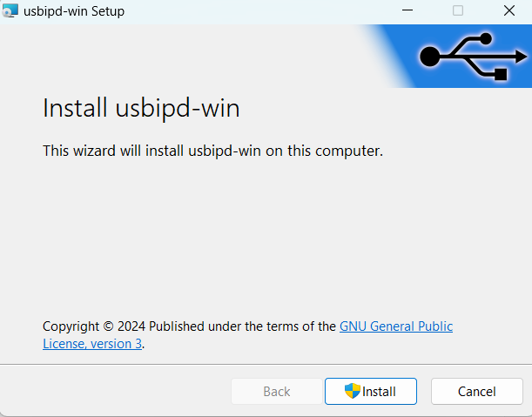Click the UAC shield icon on Install
532x417 pixels.
(x=353, y=391)
